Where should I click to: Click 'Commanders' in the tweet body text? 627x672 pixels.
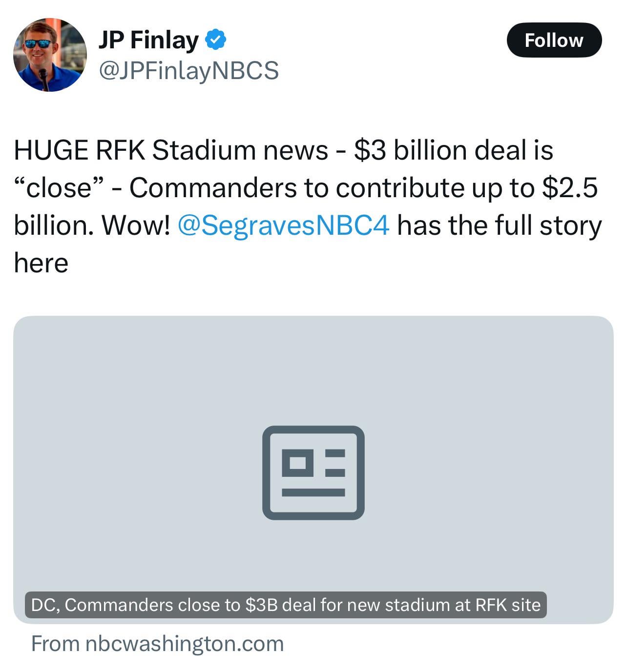(213, 188)
